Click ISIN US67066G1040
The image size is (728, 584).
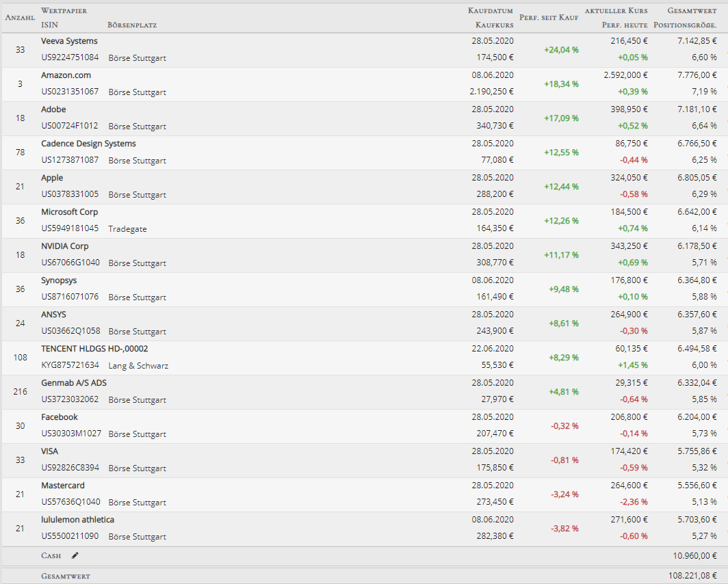click(x=70, y=263)
